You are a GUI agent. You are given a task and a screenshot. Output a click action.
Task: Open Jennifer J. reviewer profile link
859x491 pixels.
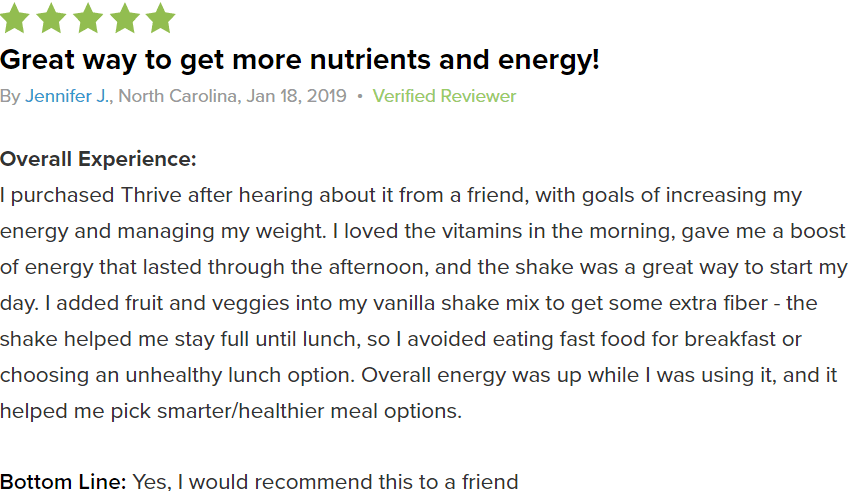click(x=68, y=96)
